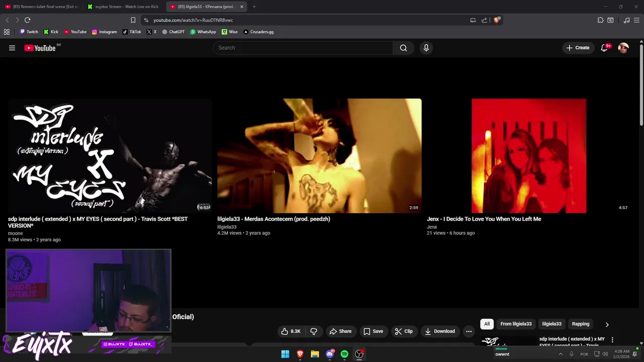Open the tab search icon in toolbar

(610, 20)
